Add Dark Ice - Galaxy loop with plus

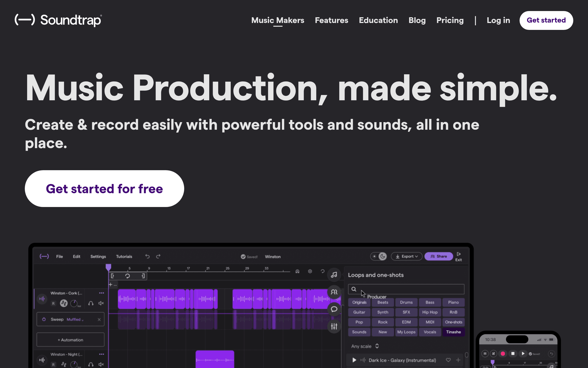458,360
